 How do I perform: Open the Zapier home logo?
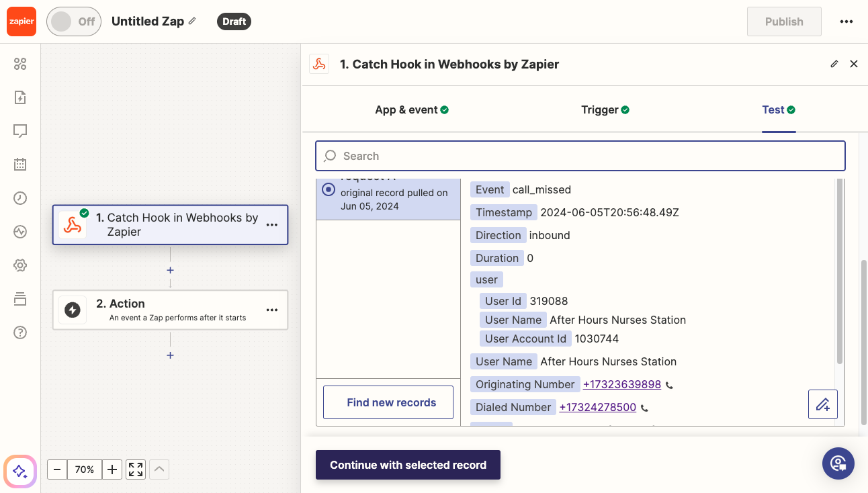tap(21, 21)
